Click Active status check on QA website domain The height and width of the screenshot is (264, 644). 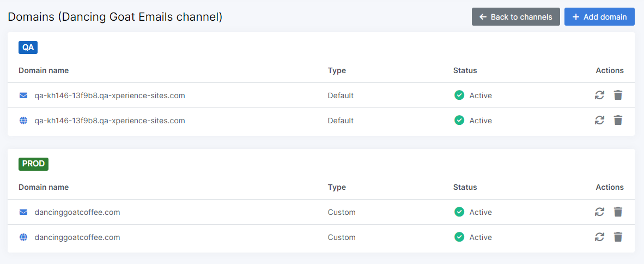click(x=459, y=121)
